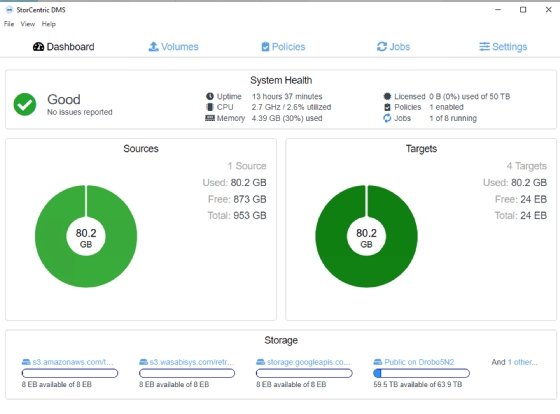This screenshot has height=414, width=560.
Task: Click Sources 'Free: 873 GB' text
Action: [237, 199]
